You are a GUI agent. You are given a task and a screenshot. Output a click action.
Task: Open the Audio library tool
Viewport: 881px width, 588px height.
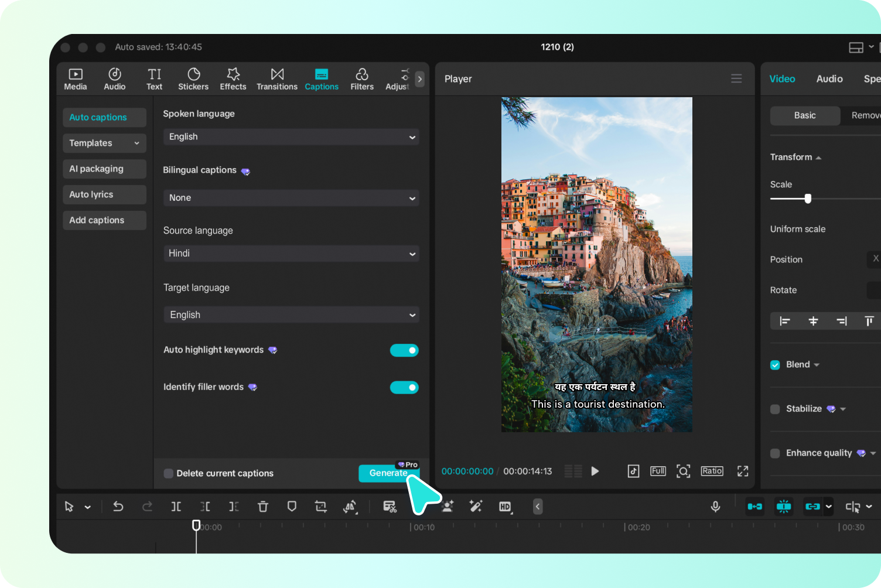(115, 79)
